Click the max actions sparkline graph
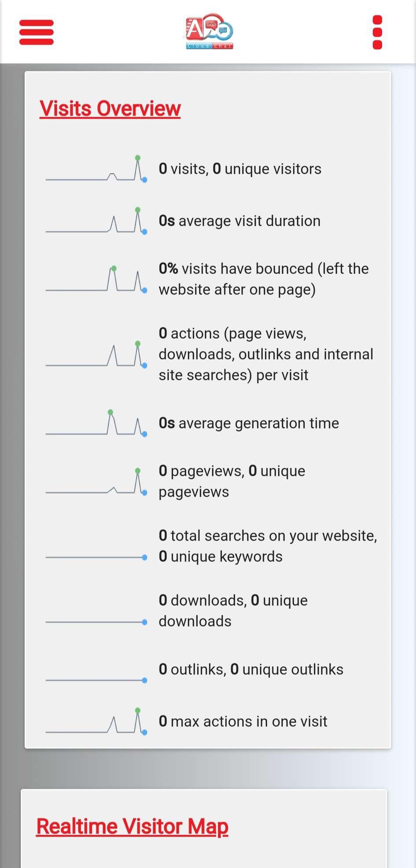Image resolution: width=416 pixels, height=868 pixels. [96, 721]
